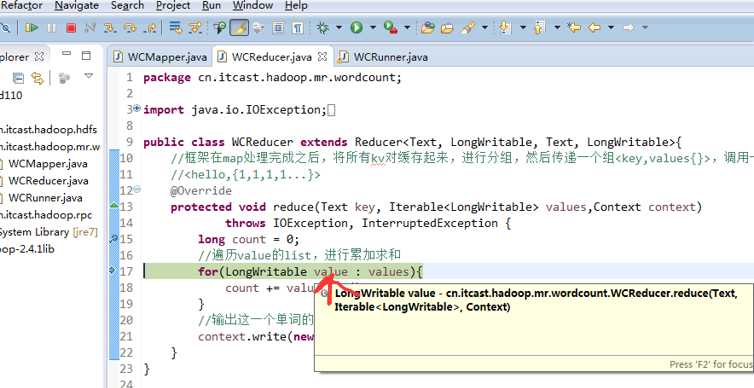Click the override marker on line 13
Screen dimensions: 754x388
click(114, 206)
